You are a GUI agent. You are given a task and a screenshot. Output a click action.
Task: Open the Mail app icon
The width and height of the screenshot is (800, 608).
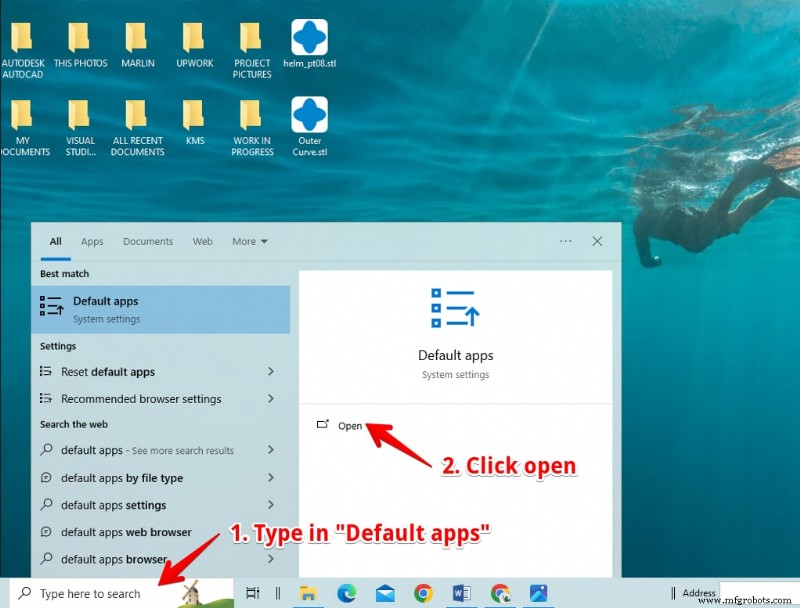click(x=385, y=594)
